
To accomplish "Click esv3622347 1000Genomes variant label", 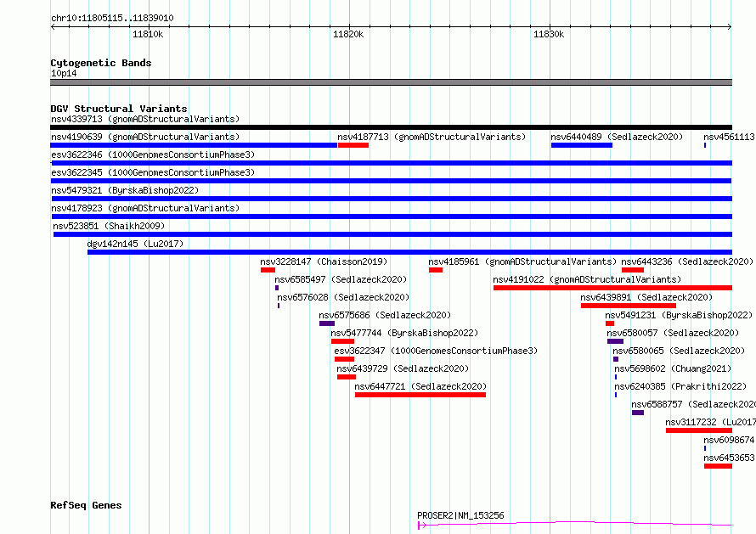I will pyautogui.click(x=436, y=351).
